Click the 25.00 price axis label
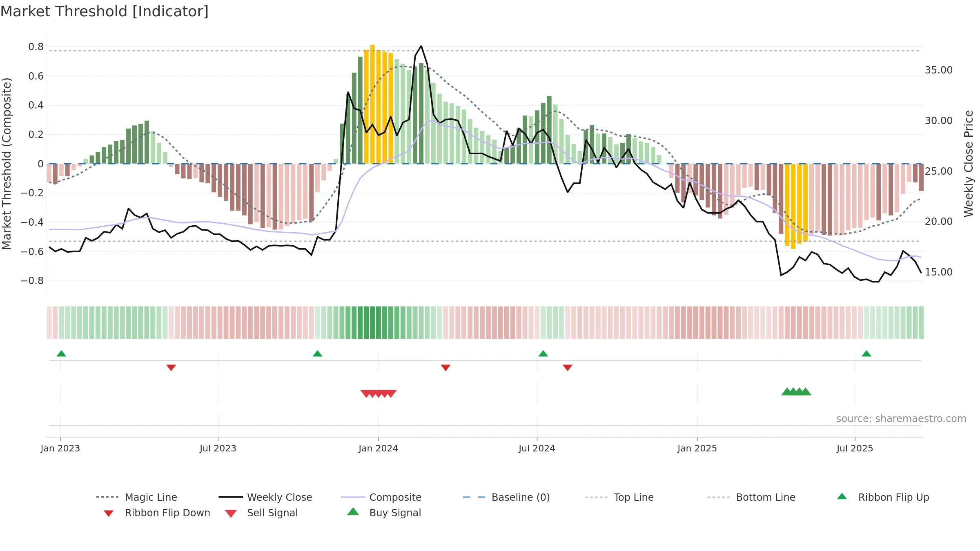Screen dimensions: 980x551 [x=939, y=171]
